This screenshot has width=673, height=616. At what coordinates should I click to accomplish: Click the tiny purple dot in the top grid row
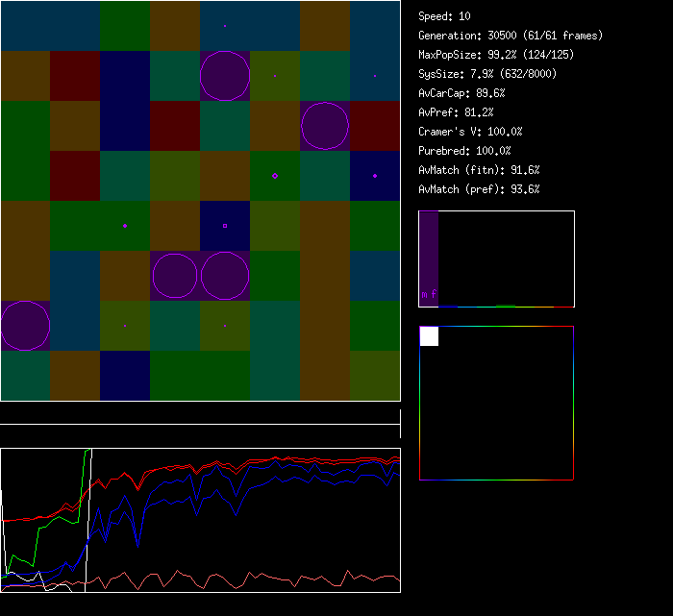click(225, 26)
